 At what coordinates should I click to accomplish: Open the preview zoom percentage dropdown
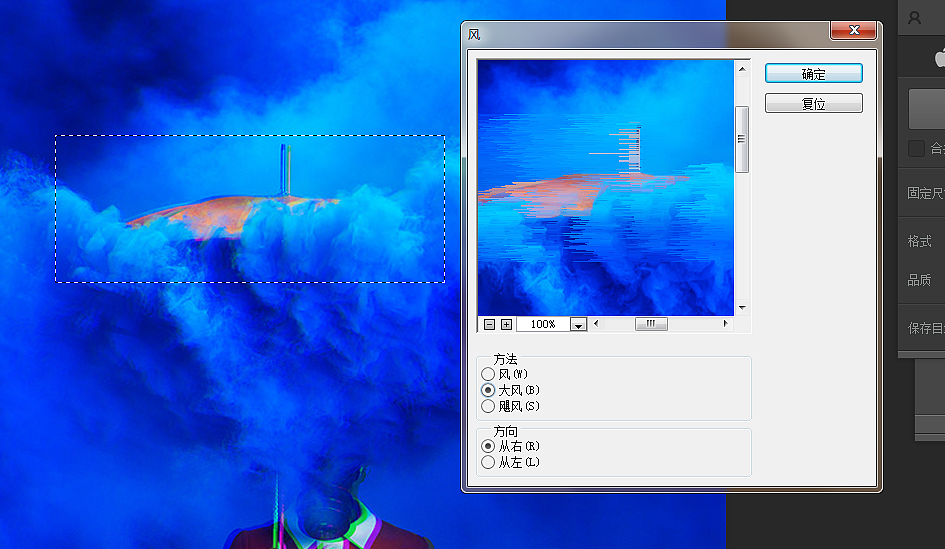click(x=578, y=324)
